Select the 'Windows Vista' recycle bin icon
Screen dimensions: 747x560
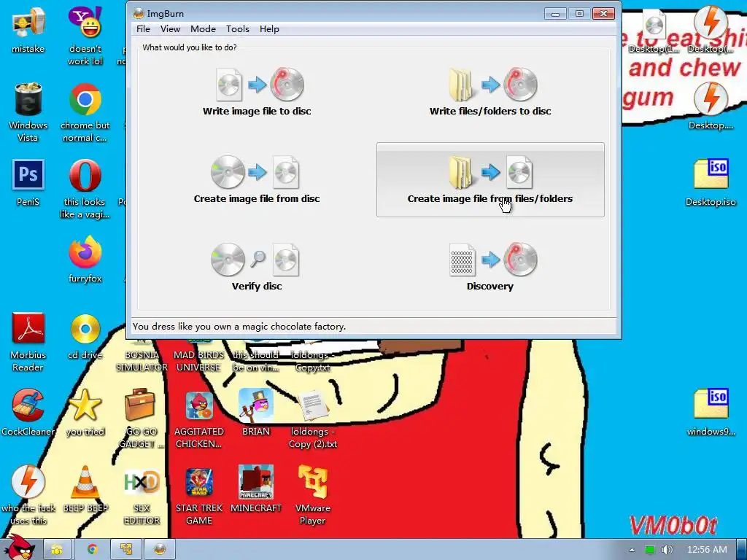(28, 112)
